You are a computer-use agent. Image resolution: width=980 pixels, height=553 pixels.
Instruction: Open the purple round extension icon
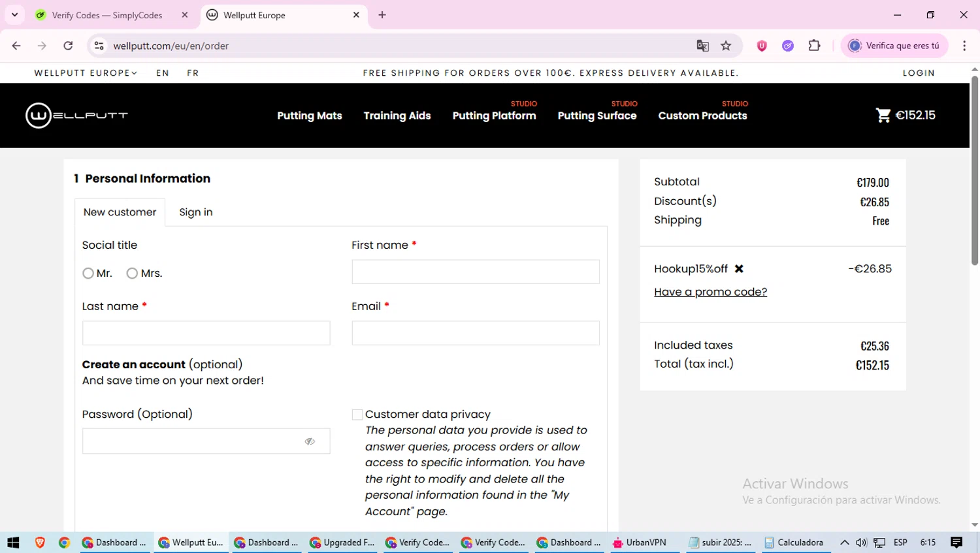point(788,46)
